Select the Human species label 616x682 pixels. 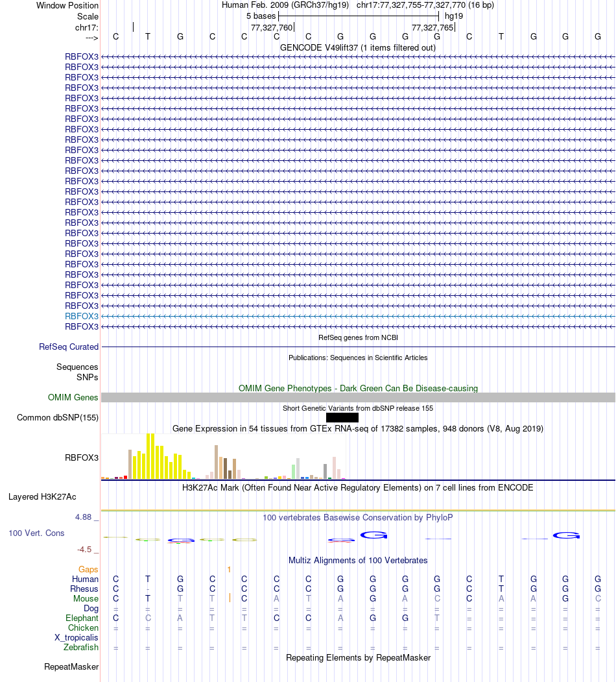pyautogui.click(x=85, y=579)
